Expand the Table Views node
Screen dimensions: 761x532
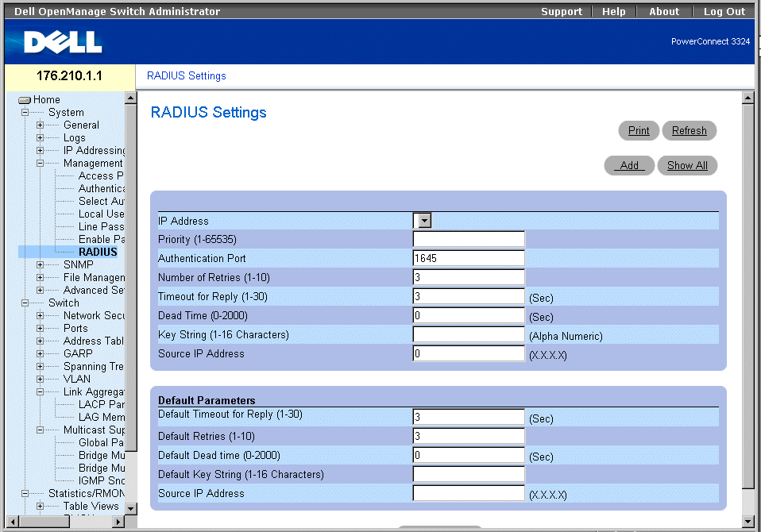click(40, 507)
